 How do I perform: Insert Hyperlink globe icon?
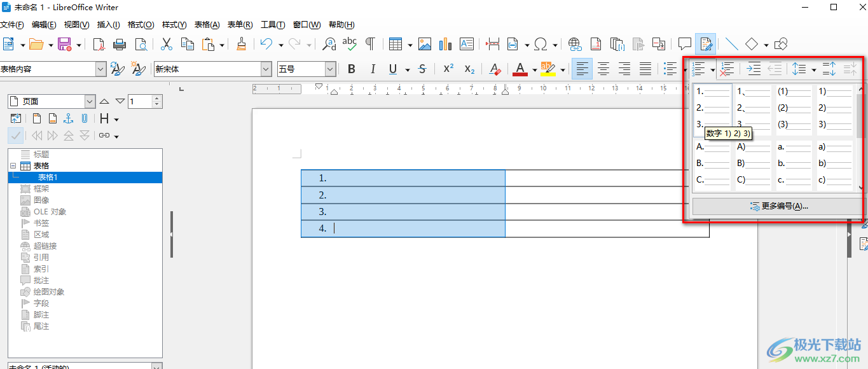click(x=575, y=44)
